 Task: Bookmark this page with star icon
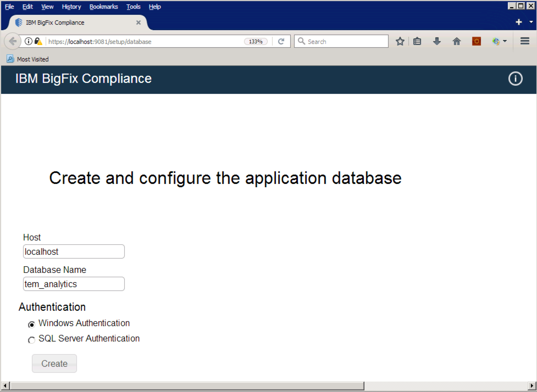(x=400, y=41)
